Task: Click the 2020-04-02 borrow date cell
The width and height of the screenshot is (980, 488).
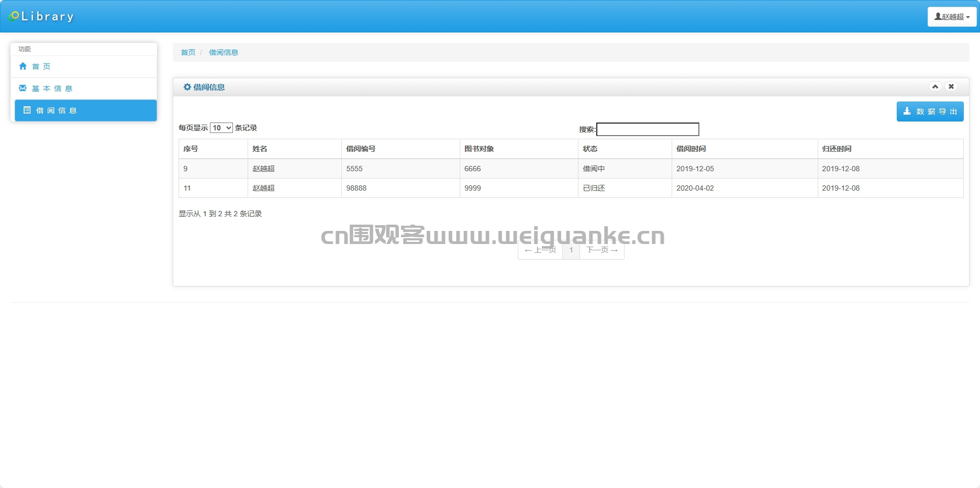Action: point(744,188)
